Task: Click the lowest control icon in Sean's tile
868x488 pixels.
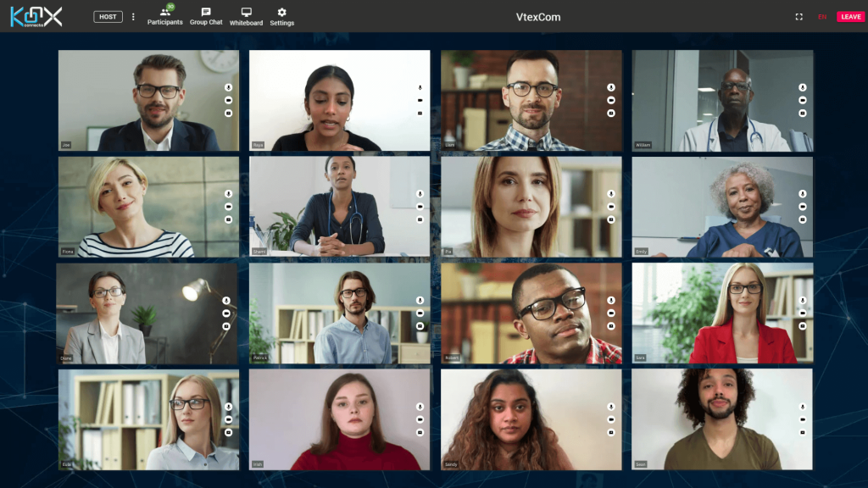Action: tap(802, 432)
